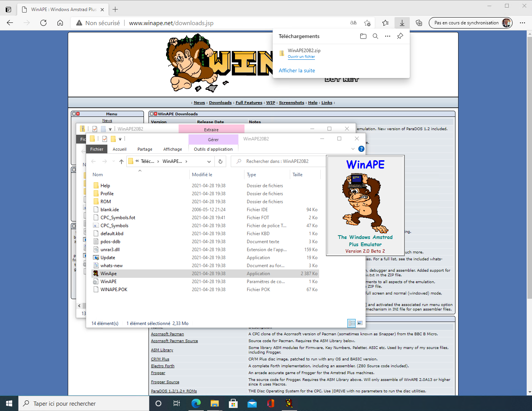Screen dimensions: 532x411
Task: Expand the address bar history dropdown
Action: pos(209,161)
